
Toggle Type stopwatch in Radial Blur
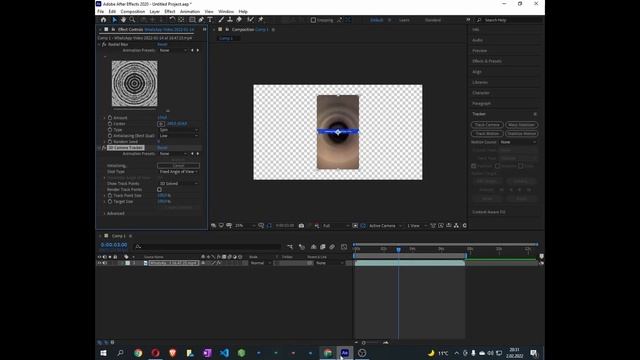tap(110, 129)
